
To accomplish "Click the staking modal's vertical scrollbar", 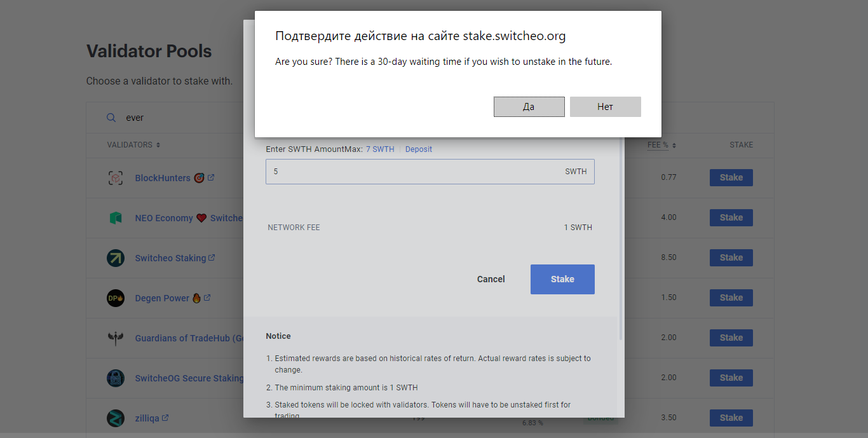I will pos(621,238).
